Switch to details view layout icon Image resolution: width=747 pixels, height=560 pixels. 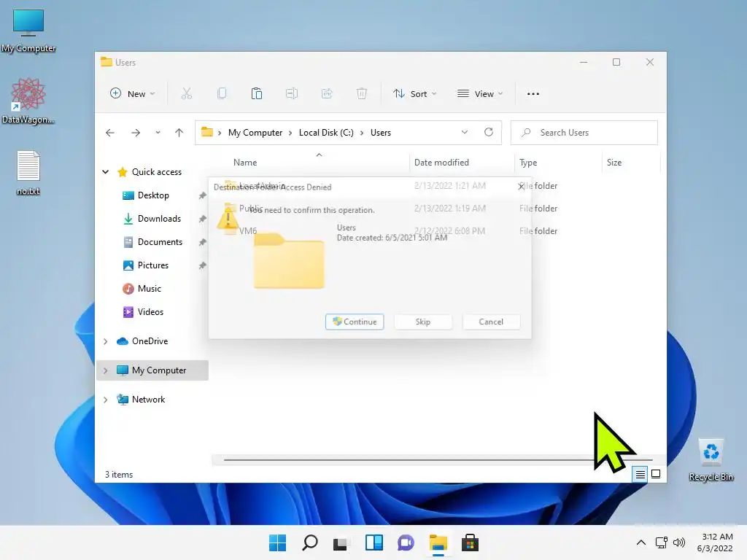640,474
